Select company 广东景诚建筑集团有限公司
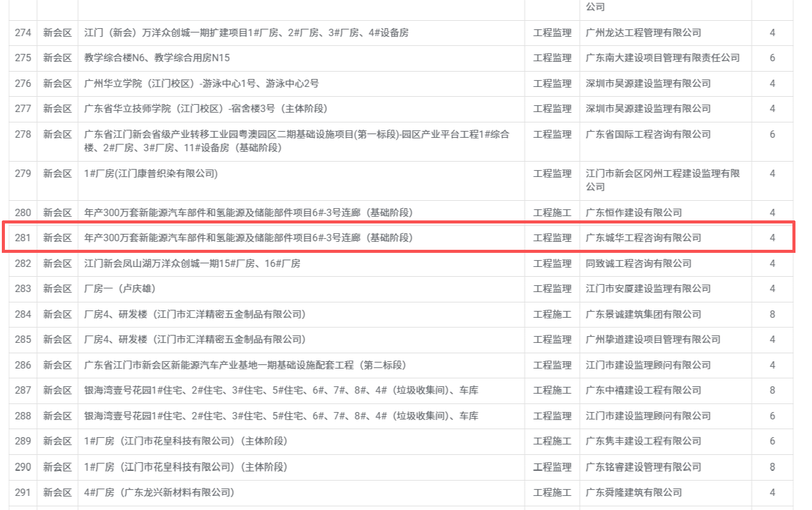The width and height of the screenshot is (812, 510). 643,314
